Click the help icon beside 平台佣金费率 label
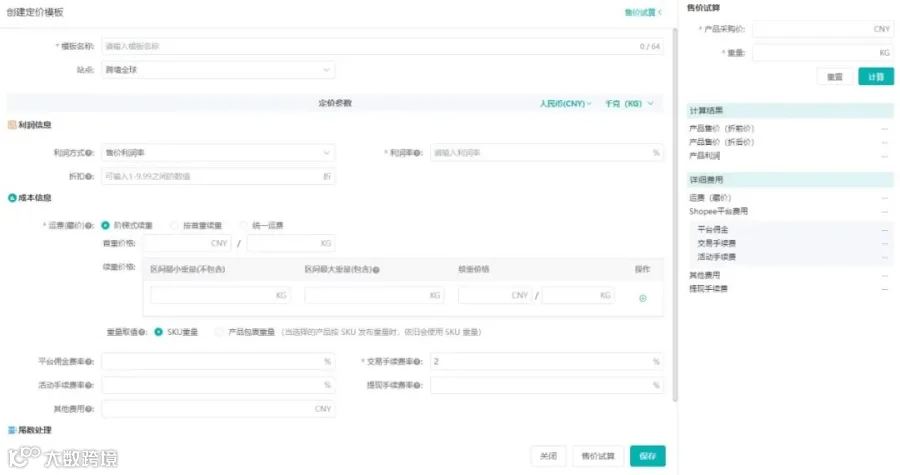900x475 pixels. click(x=89, y=362)
